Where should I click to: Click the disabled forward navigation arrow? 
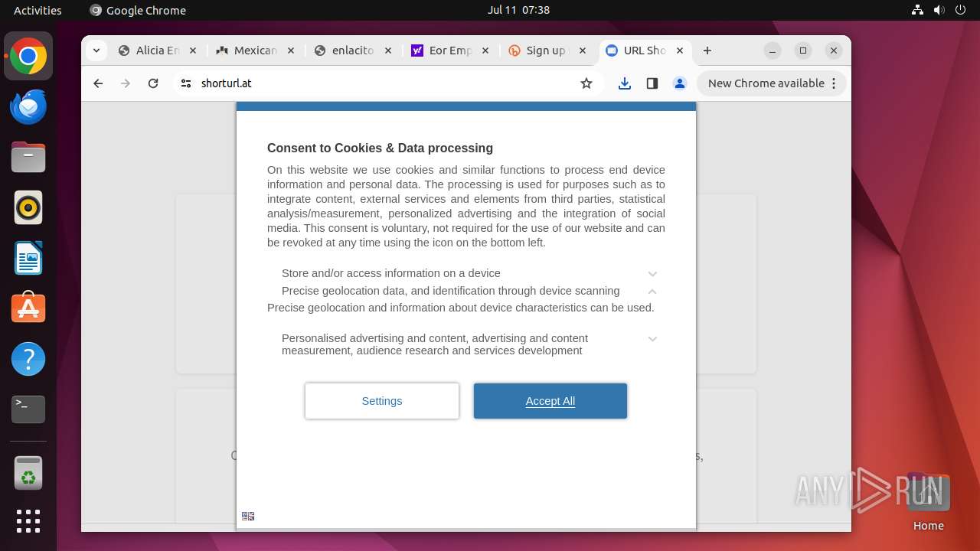(126, 83)
